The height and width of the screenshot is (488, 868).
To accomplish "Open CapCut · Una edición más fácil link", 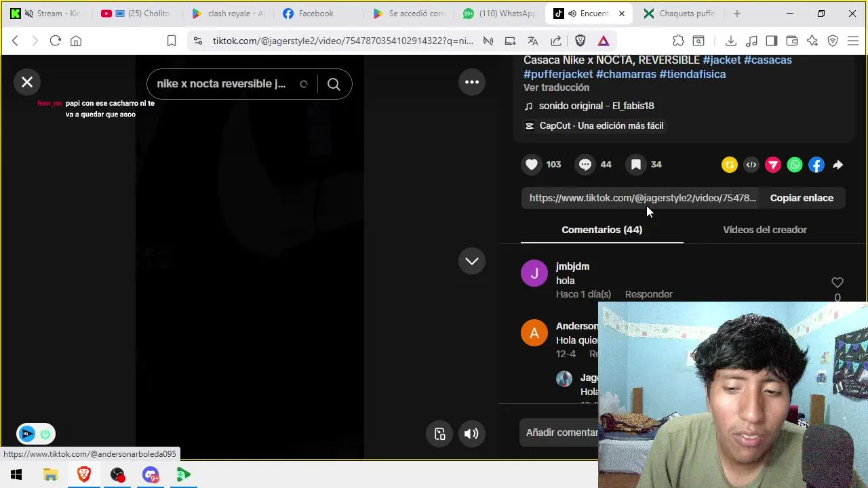I will pos(595,125).
